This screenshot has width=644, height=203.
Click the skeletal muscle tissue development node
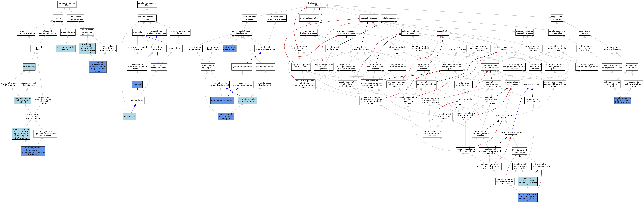247,100
